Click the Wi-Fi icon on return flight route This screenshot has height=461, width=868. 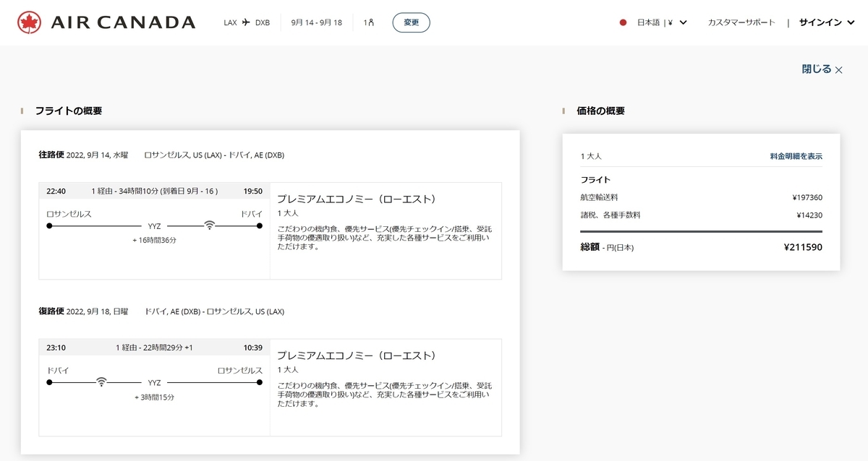click(x=102, y=382)
